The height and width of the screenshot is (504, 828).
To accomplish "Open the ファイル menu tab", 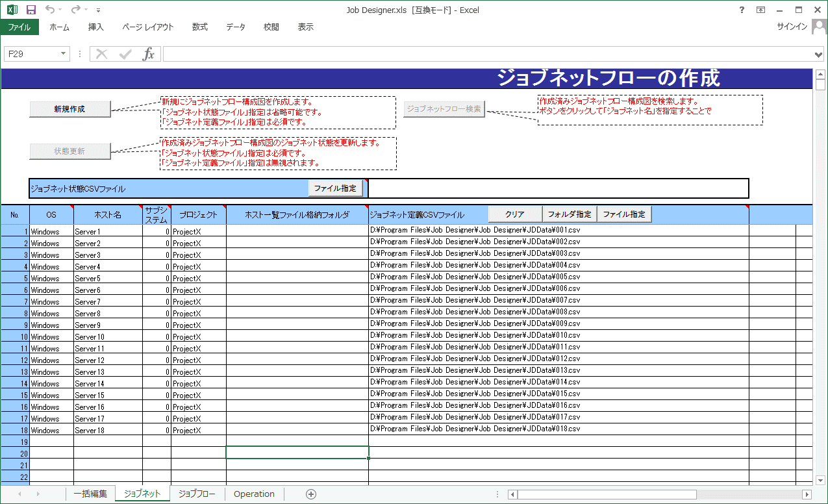I will click(x=19, y=27).
